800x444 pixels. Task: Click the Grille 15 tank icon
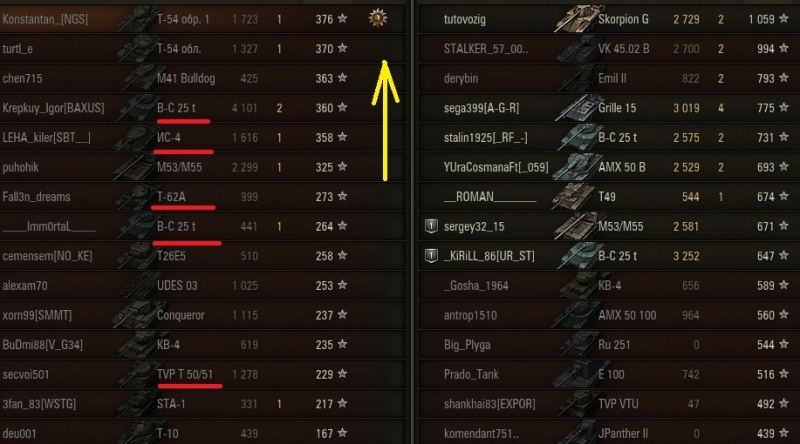tap(577, 108)
